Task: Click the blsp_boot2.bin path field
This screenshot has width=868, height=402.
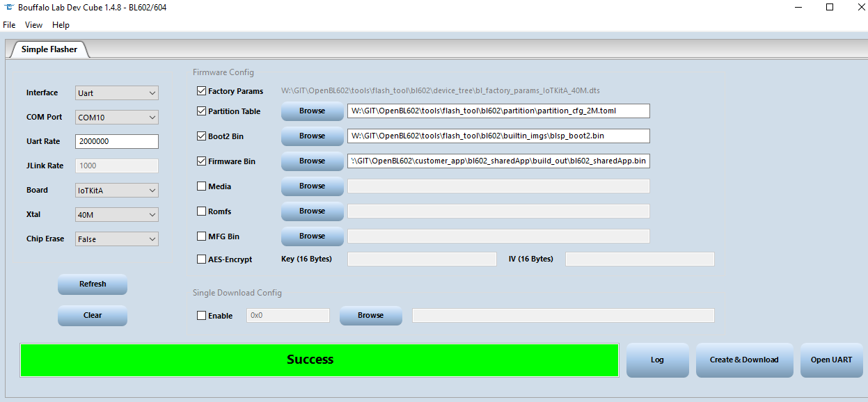Action: tap(498, 136)
